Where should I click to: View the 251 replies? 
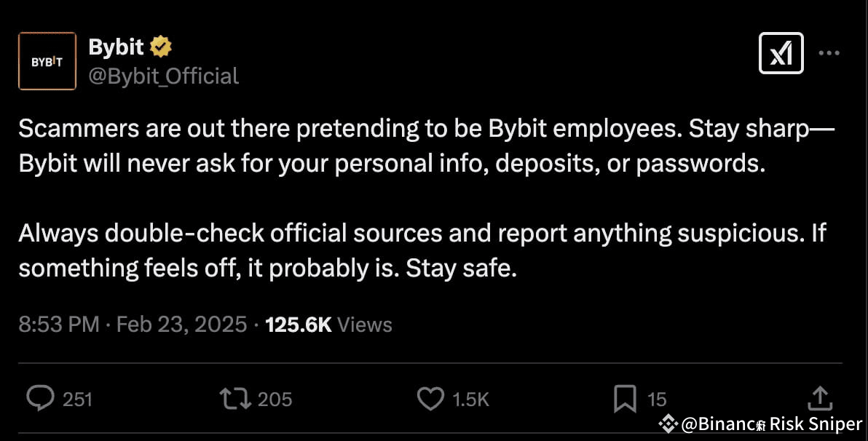click(x=79, y=399)
